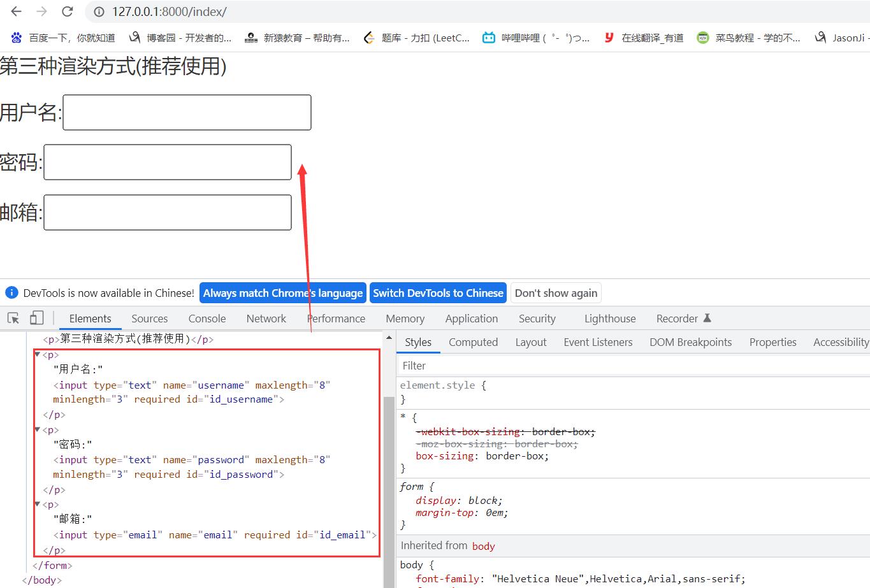
Task: Collapse the 密码 p element node
Action: (x=37, y=429)
